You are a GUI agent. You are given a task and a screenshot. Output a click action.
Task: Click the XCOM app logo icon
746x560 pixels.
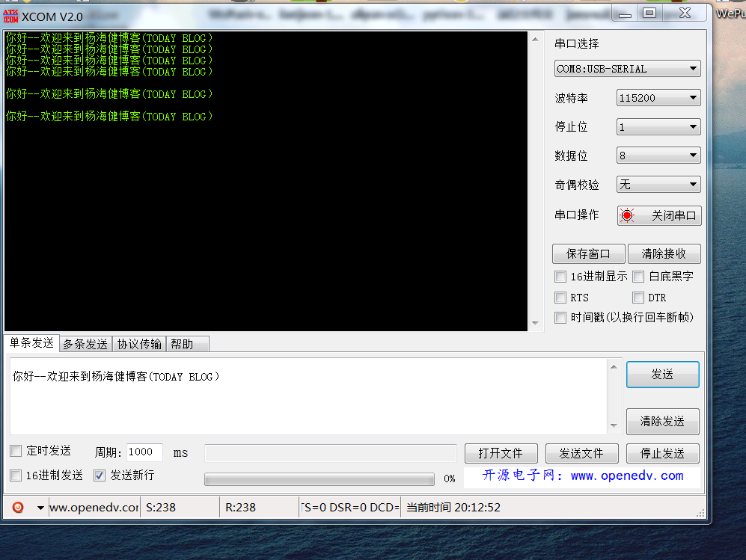(x=10, y=16)
